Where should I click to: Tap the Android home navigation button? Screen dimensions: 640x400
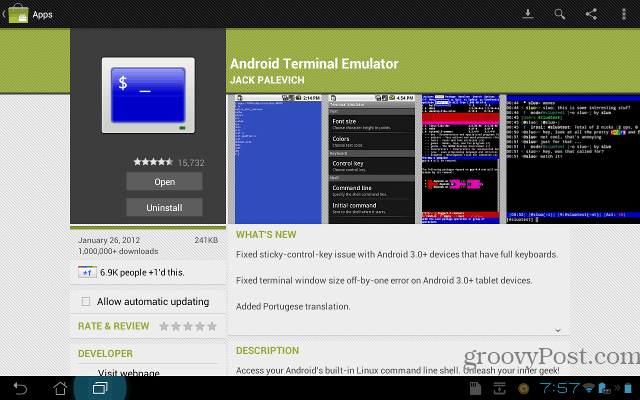coord(60,388)
